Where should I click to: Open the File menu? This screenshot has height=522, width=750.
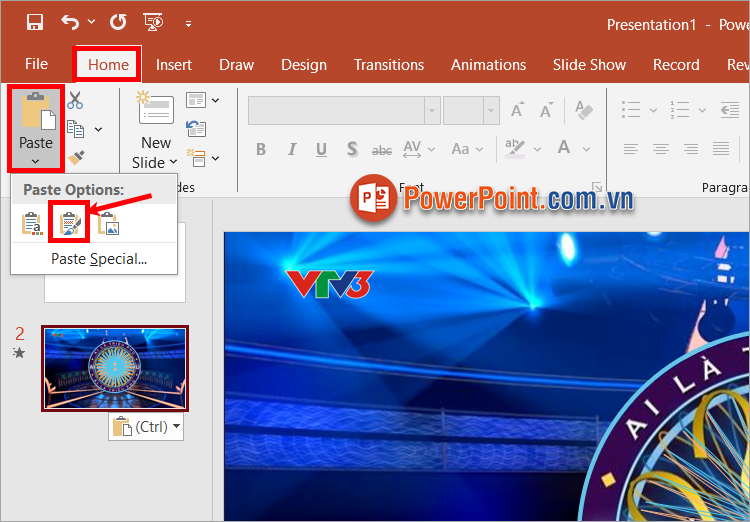click(36, 64)
